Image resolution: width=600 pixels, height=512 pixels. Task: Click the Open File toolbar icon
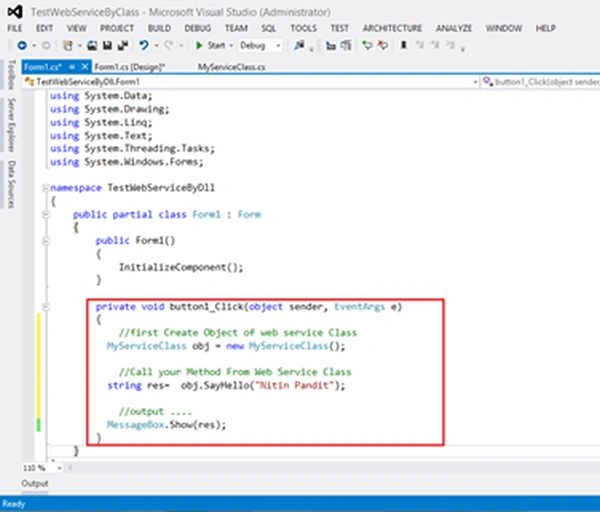(x=92, y=46)
